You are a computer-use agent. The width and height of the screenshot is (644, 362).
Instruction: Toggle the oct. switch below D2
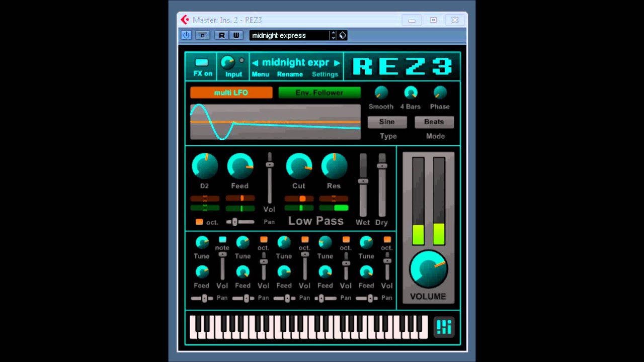click(x=199, y=222)
